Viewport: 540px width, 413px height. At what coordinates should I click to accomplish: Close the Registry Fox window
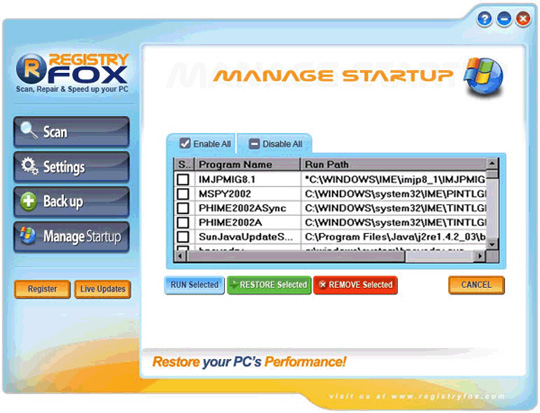coord(523,19)
